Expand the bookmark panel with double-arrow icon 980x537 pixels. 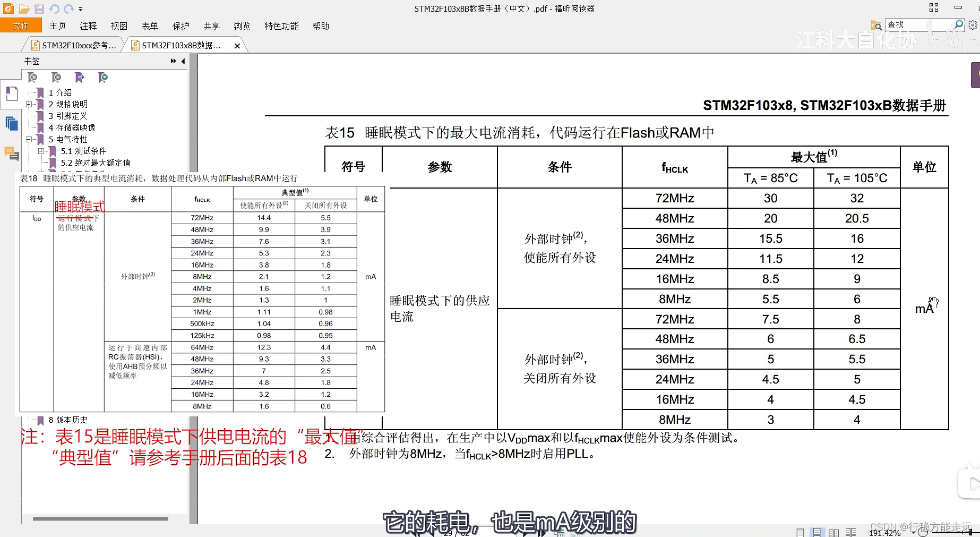(x=173, y=61)
